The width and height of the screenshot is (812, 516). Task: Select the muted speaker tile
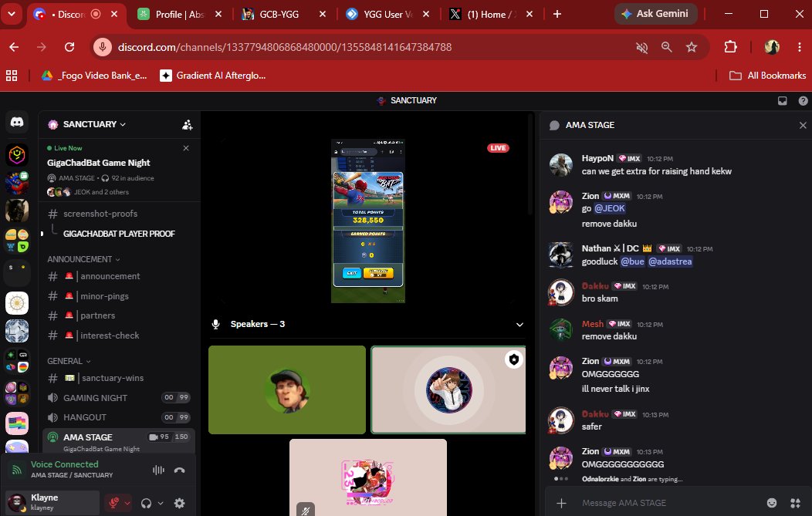pos(368,477)
